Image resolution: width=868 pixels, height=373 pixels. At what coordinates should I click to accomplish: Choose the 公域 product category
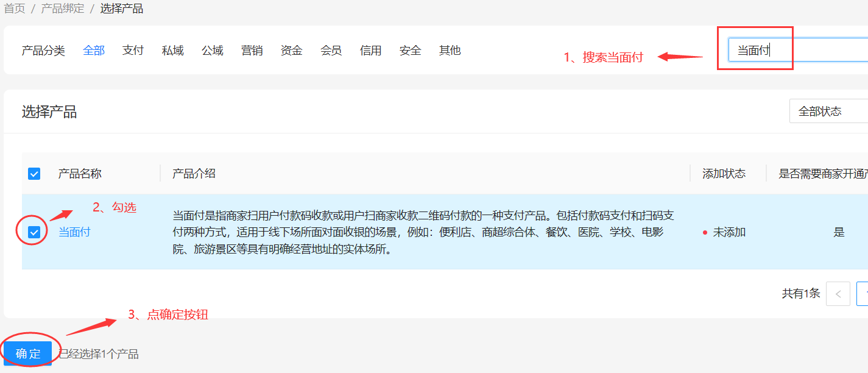pos(213,51)
